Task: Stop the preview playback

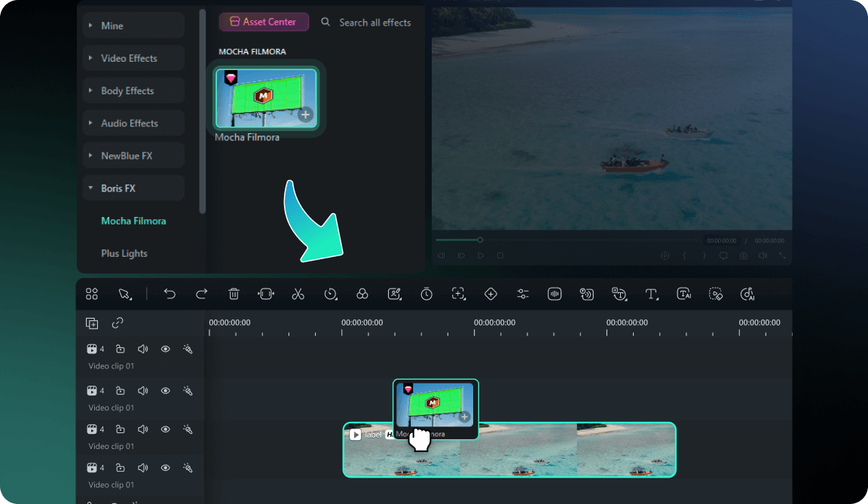Action: (x=500, y=255)
